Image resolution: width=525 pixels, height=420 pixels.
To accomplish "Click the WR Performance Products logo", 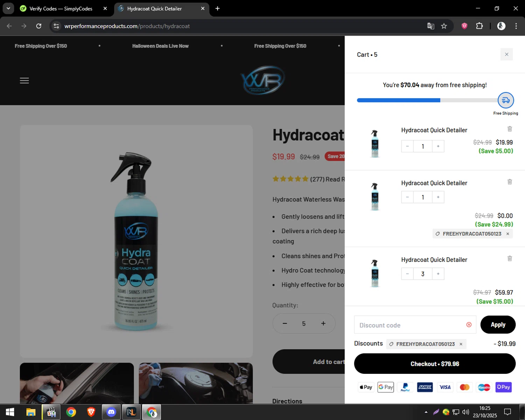I will 262,80.
